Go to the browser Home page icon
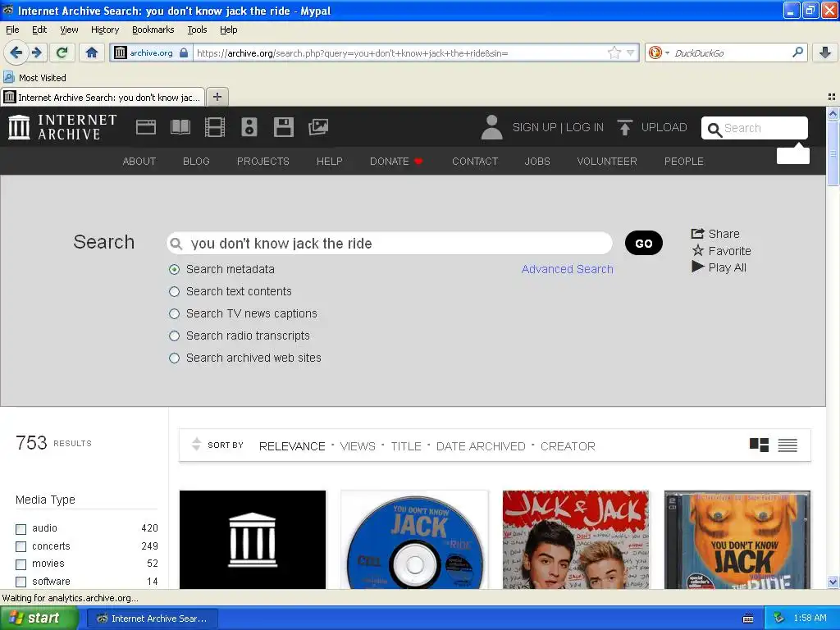Viewport: 840px width, 630px height. pyautogui.click(x=92, y=52)
